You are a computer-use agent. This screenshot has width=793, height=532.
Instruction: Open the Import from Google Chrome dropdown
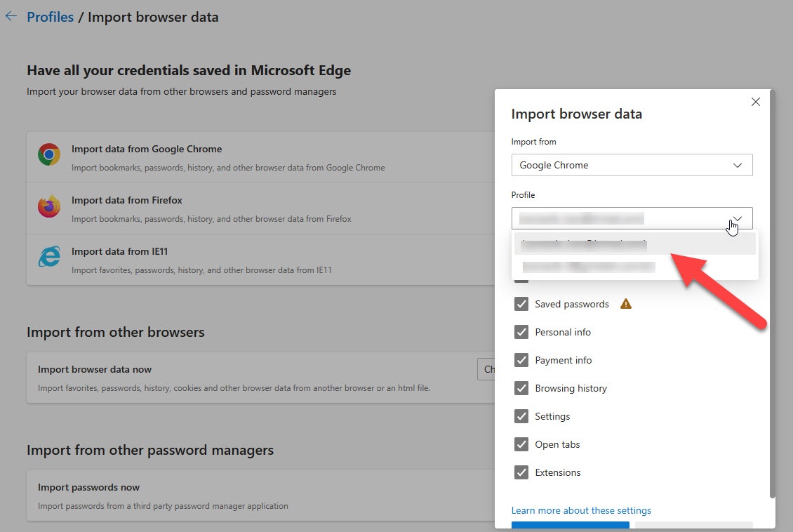(632, 165)
